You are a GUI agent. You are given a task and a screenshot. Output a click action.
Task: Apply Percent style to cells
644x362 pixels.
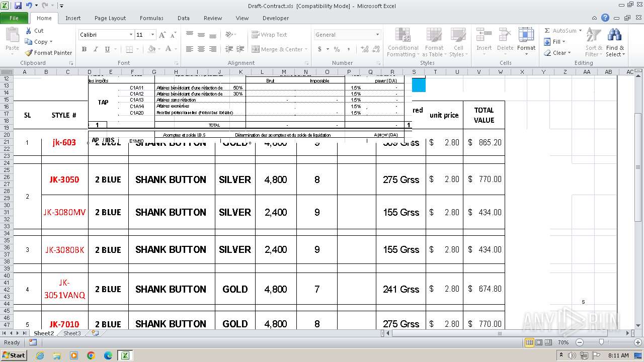[x=337, y=49]
